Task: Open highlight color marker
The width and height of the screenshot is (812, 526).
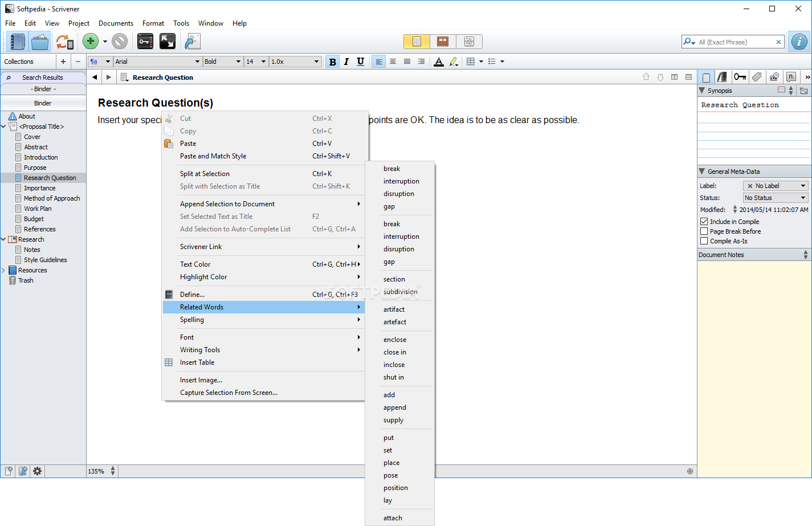Action: coord(454,62)
